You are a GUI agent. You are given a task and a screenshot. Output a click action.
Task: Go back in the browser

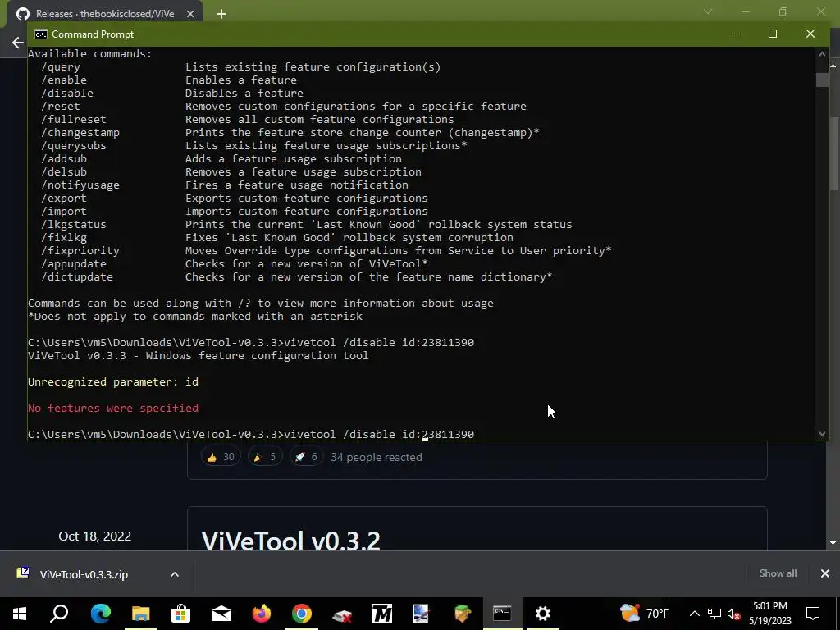point(18,43)
